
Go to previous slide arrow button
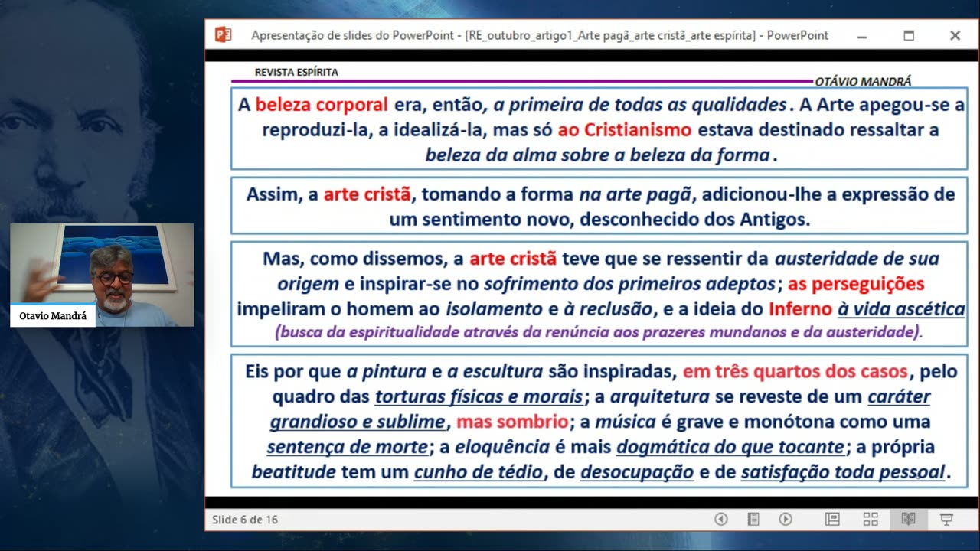tap(720, 519)
